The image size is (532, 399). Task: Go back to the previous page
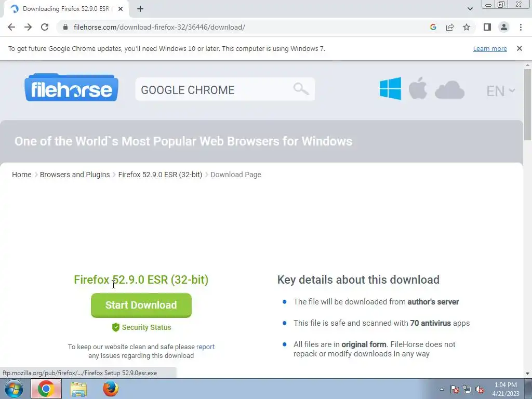coord(11,27)
